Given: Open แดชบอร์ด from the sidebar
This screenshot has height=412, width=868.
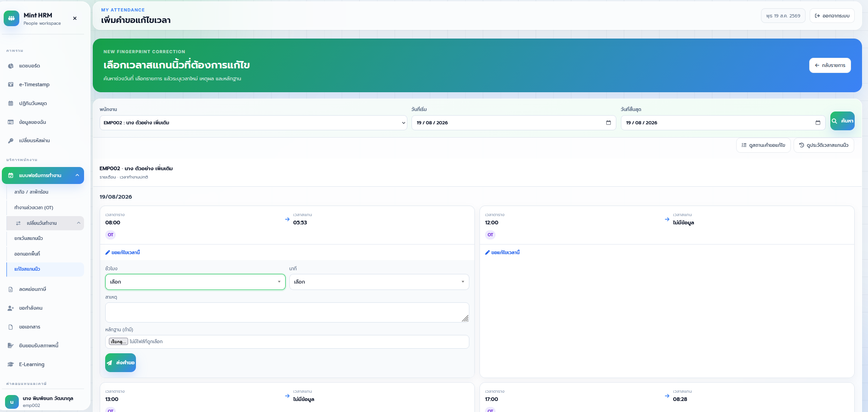Looking at the screenshot, I should (43, 66).
